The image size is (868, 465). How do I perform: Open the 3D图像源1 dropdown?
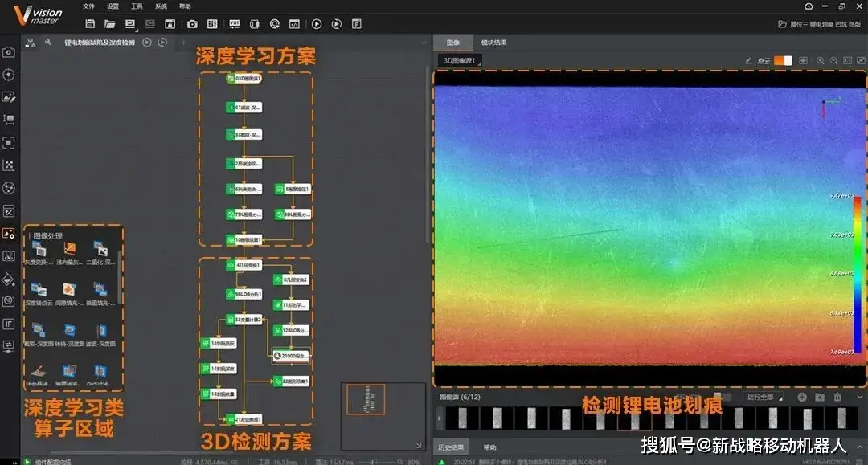[x=461, y=60]
